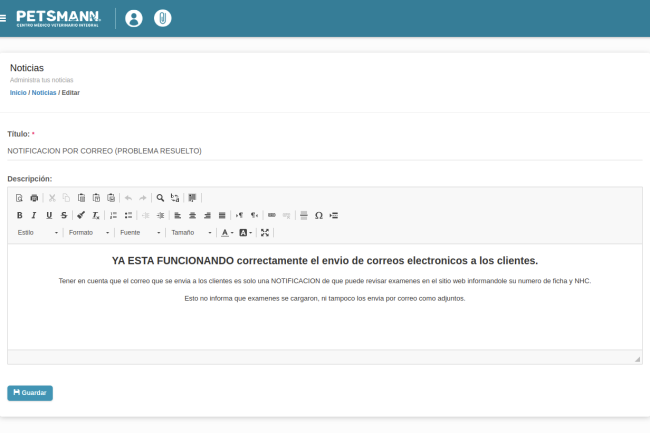Open the Formato dropdown
This screenshot has width=650, height=433.
[x=89, y=232]
